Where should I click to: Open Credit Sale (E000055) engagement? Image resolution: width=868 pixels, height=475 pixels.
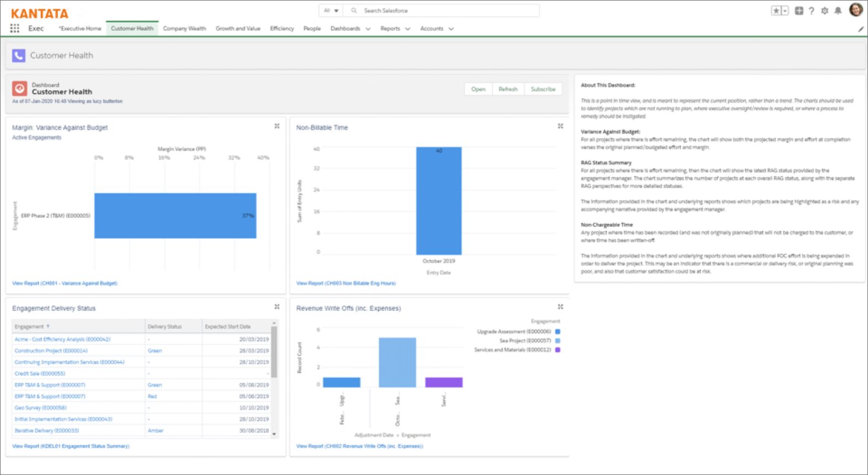coord(40,374)
